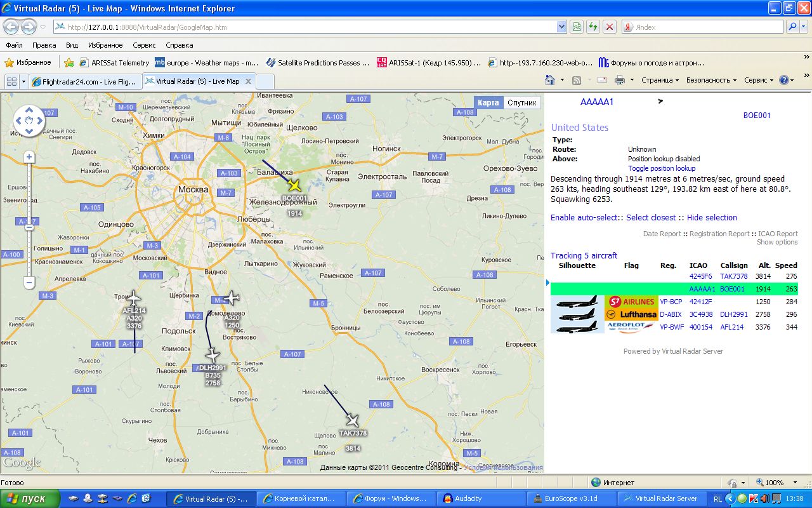The width and height of the screenshot is (812, 508).
Task: Switch to Audacity taskbar window
Action: (481, 498)
